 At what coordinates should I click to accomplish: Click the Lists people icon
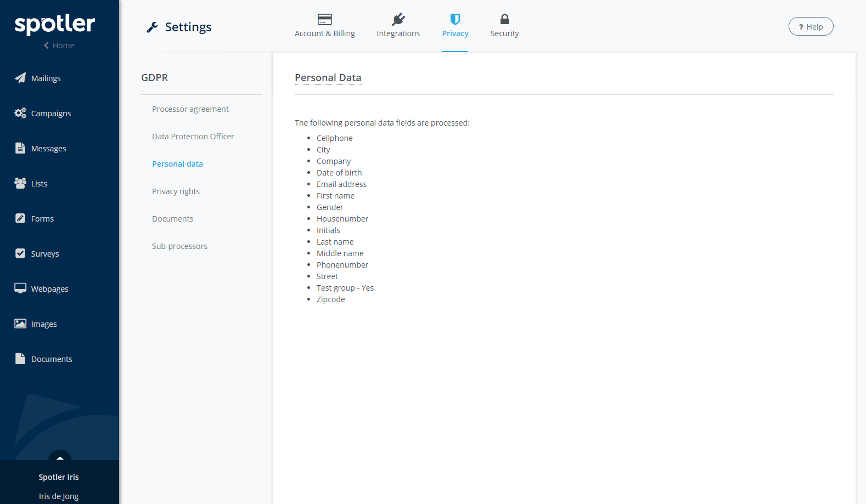[20, 183]
